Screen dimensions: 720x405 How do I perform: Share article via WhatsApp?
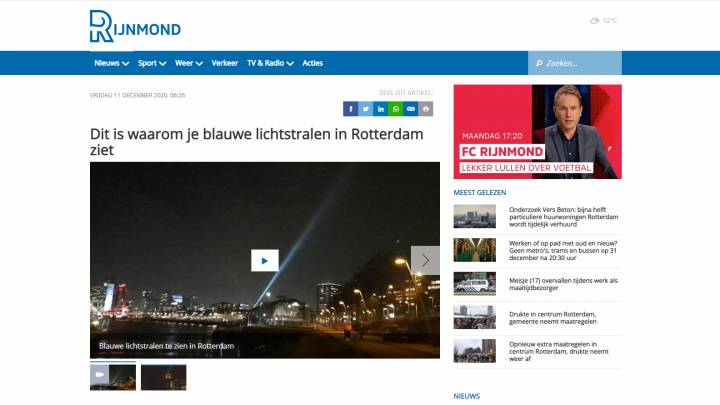pyautogui.click(x=396, y=109)
